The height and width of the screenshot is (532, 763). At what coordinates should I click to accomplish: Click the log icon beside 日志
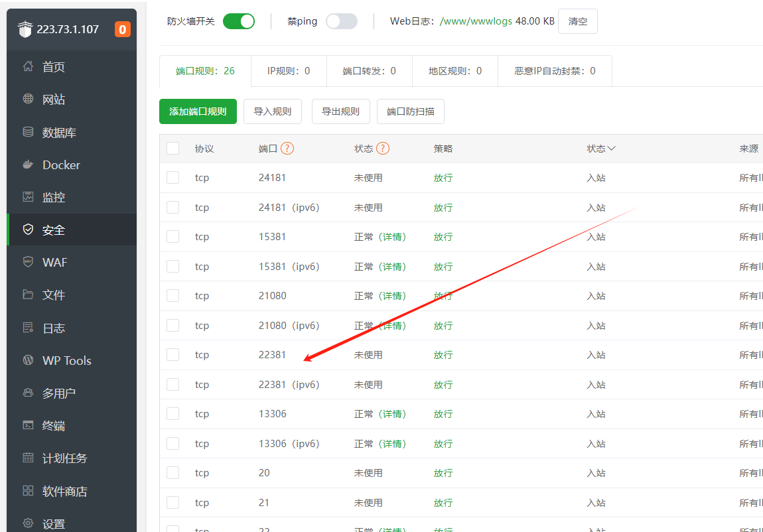[x=29, y=328]
